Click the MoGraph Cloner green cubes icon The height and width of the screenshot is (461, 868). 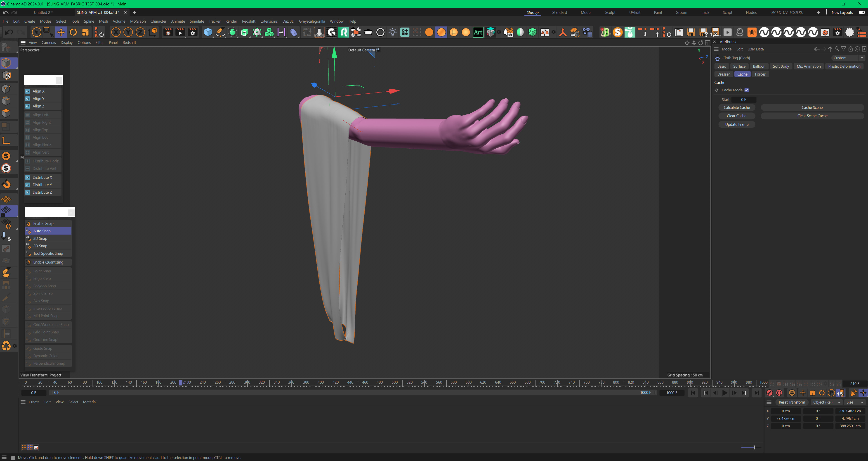[x=269, y=32]
